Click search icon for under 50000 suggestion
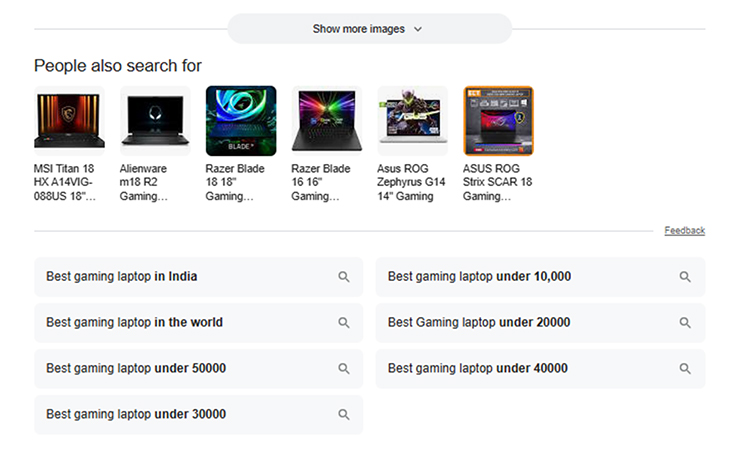This screenshot has height=450, width=750. point(344,369)
